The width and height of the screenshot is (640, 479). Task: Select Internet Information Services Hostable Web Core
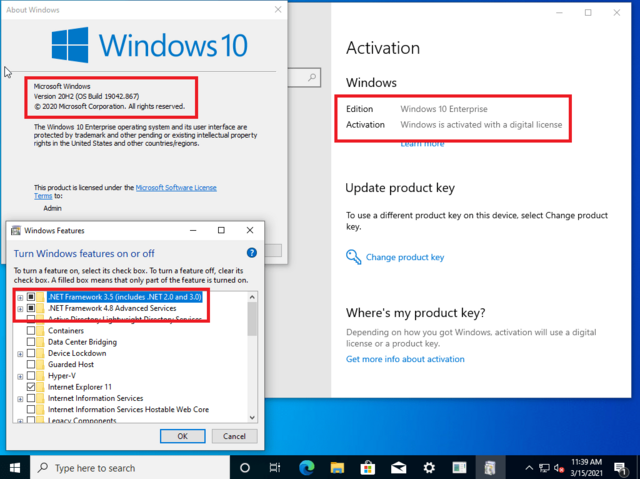coord(128,409)
